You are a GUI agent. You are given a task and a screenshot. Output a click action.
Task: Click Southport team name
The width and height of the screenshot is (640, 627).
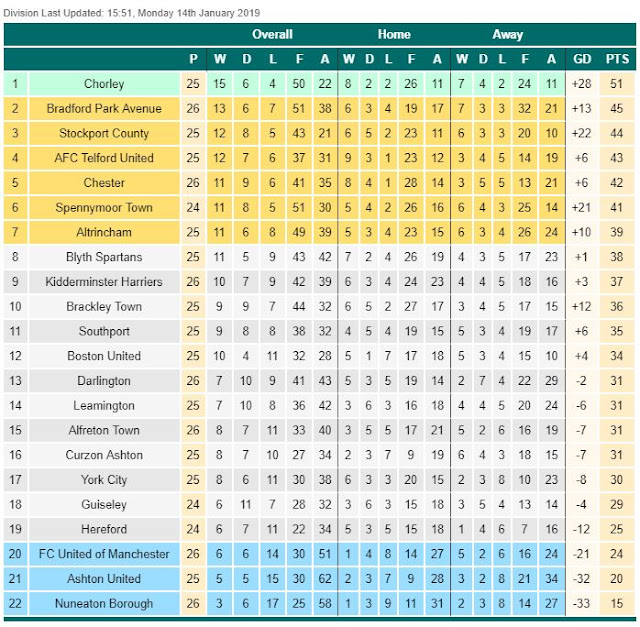coord(104,331)
